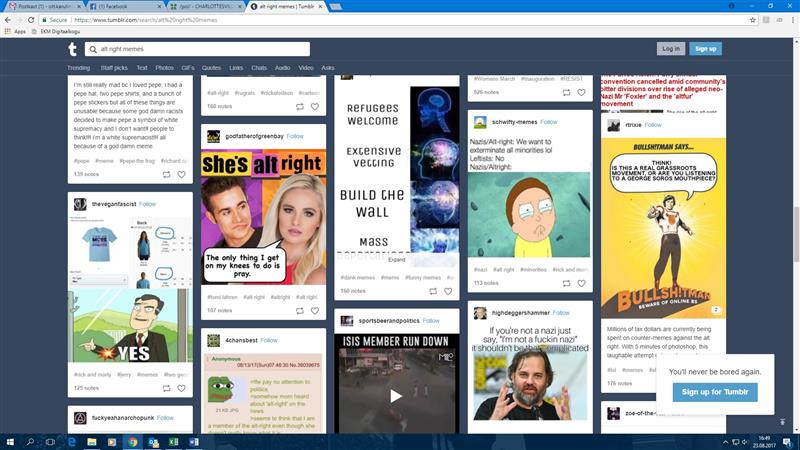The image size is (800, 450).
Task: Open Chrome from the Windows taskbar
Action: click(131, 441)
